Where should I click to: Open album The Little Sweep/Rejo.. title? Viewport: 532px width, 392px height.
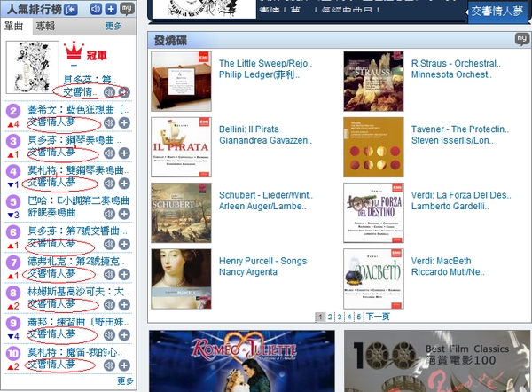click(266, 64)
